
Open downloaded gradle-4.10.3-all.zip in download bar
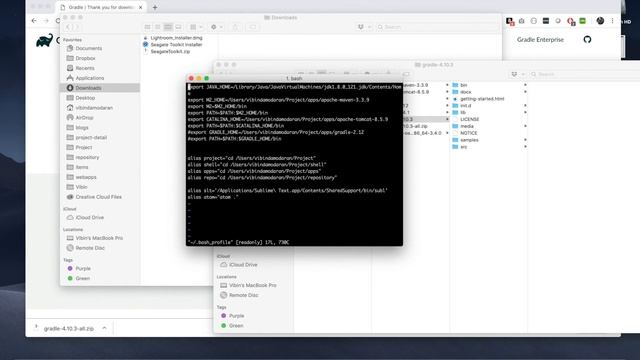tap(69, 328)
